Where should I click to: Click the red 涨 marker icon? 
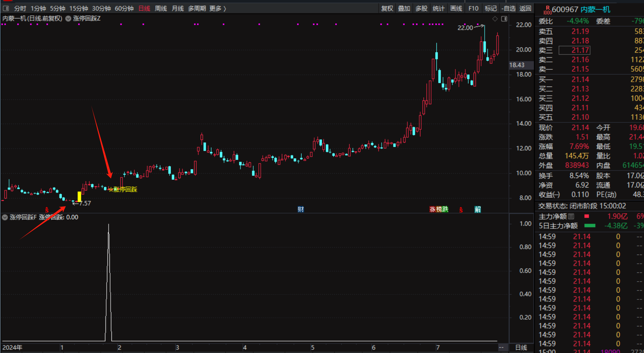(x=432, y=209)
